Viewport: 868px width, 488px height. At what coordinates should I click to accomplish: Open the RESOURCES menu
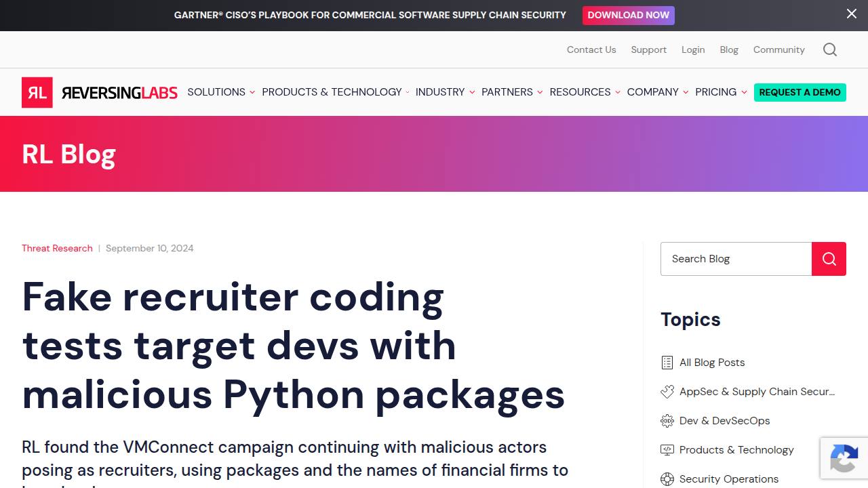coord(580,92)
